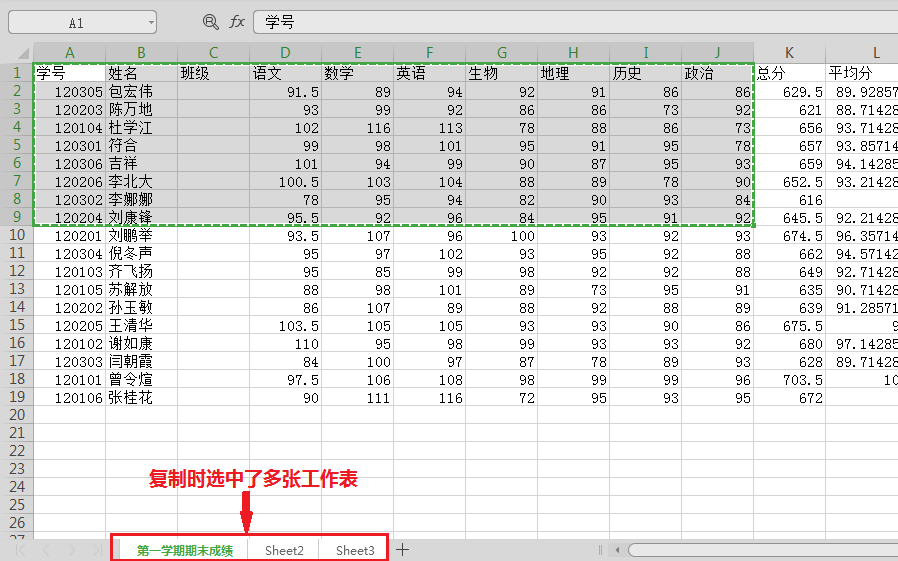Click the 姓名 header cell
The height and width of the screenshot is (561, 898).
pyautogui.click(x=141, y=73)
